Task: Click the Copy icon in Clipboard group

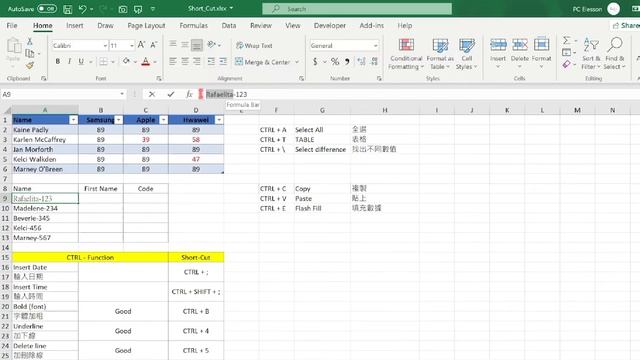Action: (30, 53)
